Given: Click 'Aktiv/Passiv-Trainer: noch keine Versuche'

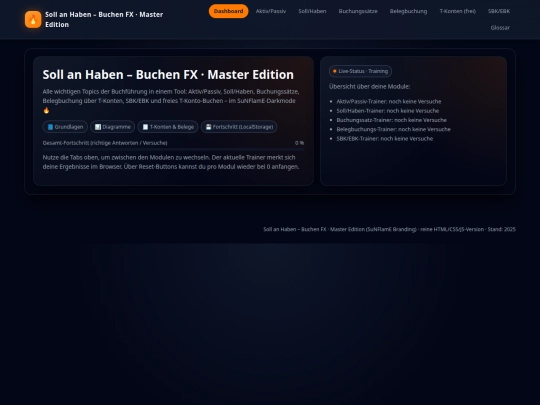Looking at the screenshot, I should click(x=389, y=102).
